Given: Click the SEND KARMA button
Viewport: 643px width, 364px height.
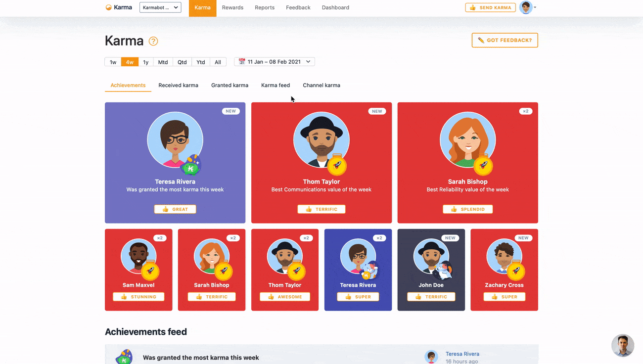Looking at the screenshot, I should point(490,7).
